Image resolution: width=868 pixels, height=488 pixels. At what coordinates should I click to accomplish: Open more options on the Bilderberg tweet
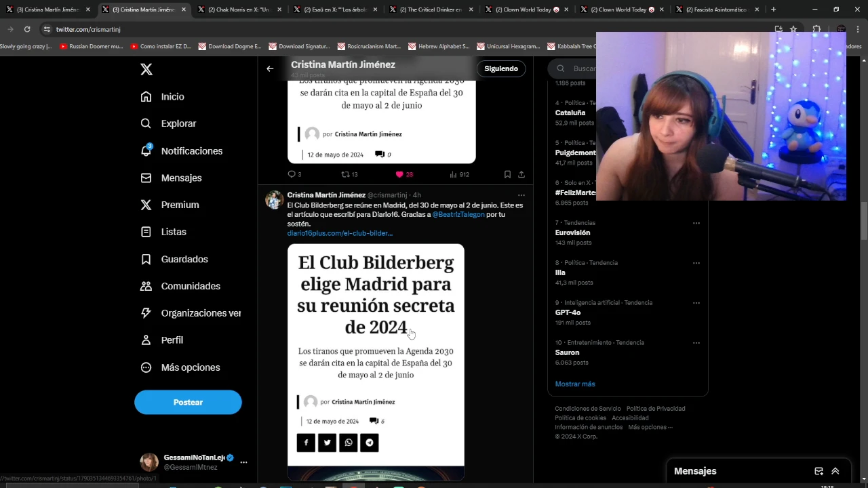521,195
